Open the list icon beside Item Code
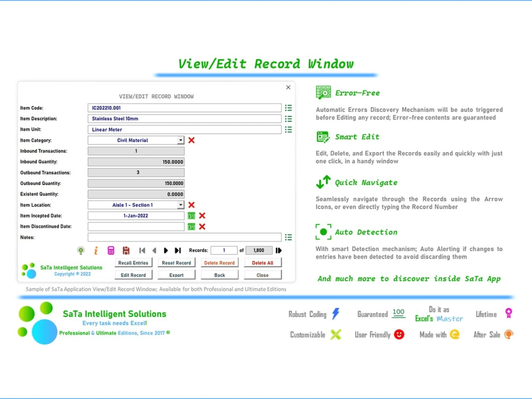The image size is (532, 399). (288, 107)
